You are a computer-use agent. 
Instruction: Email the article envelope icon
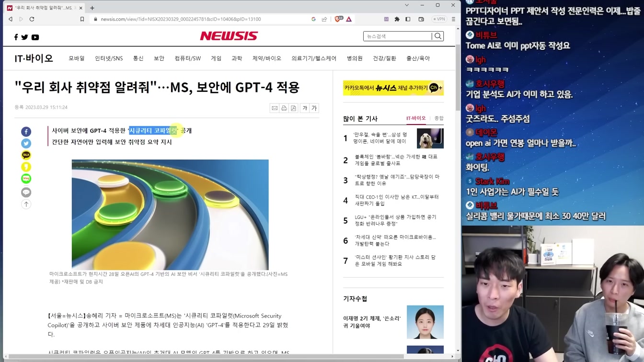(x=275, y=108)
